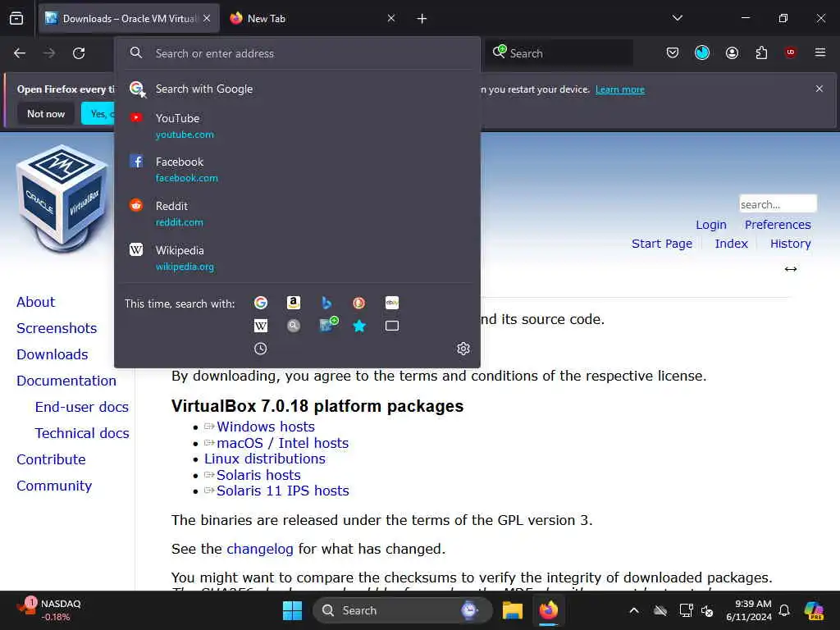This screenshot has width=840, height=630.
Task: Add the VirtualBox search engine icon
Action: [x=328, y=324]
